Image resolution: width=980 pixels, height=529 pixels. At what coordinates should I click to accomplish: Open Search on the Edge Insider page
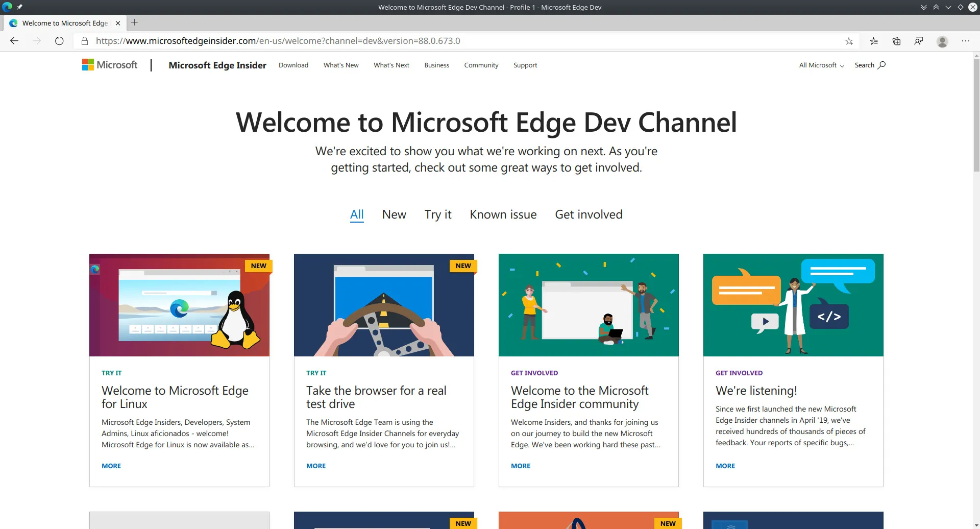[x=869, y=65]
